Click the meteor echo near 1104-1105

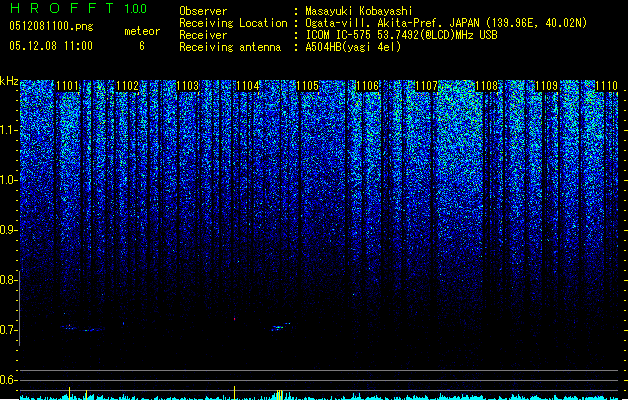pyautogui.click(x=281, y=326)
